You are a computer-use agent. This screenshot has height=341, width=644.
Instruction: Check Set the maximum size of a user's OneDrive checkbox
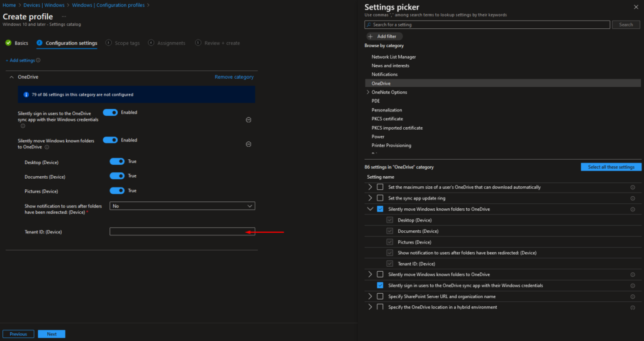[380, 187]
